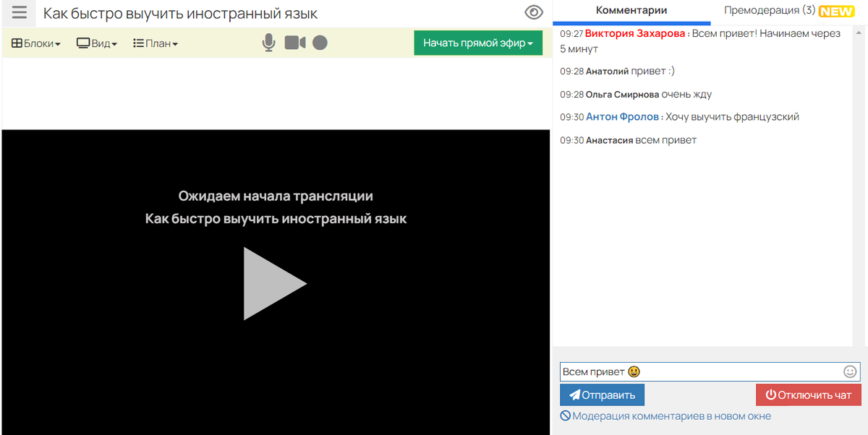
Task: Click the Отправить button
Action: point(602,395)
